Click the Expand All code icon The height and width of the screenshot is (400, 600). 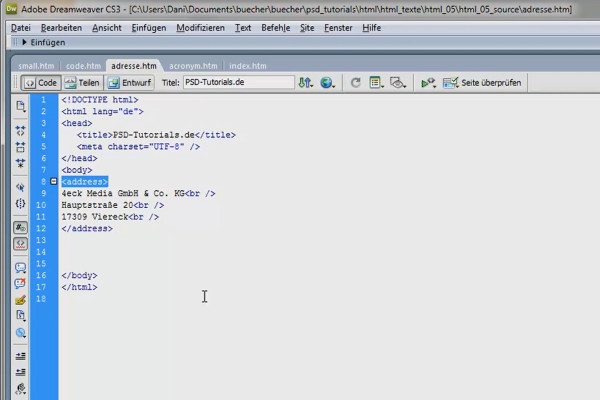pos(21,163)
